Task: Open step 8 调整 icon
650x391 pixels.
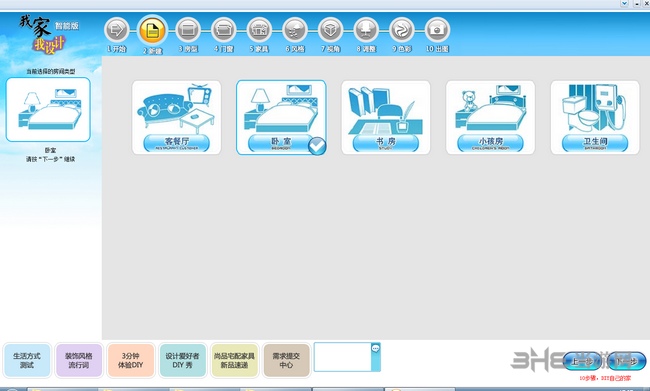Action: coord(366,30)
